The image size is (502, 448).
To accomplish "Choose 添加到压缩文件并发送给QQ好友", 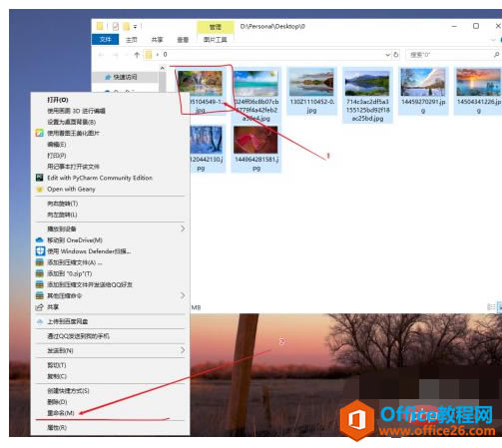I will click(90, 284).
